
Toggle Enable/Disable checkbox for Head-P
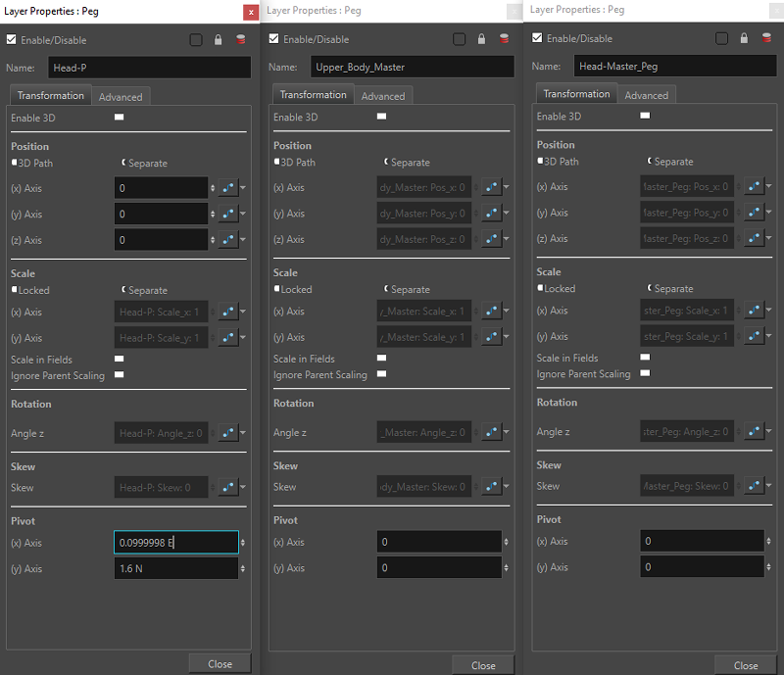(x=12, y=40)
